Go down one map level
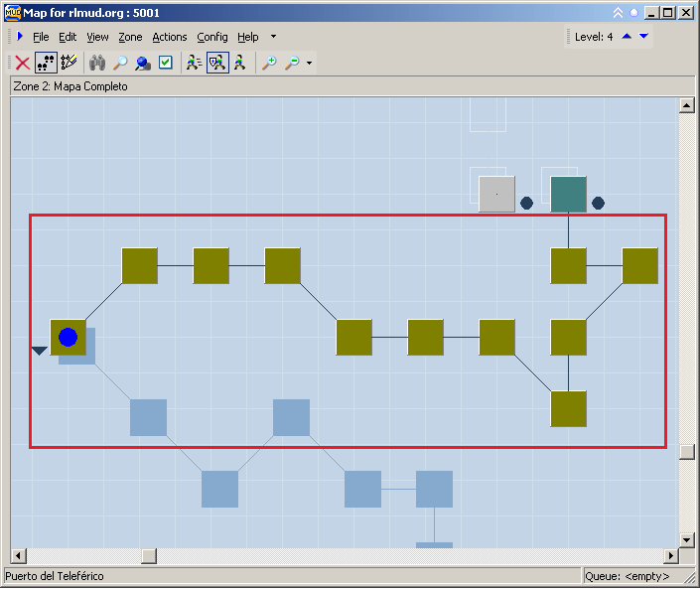The height and width of the screenshot is (590, 700). 643,37
